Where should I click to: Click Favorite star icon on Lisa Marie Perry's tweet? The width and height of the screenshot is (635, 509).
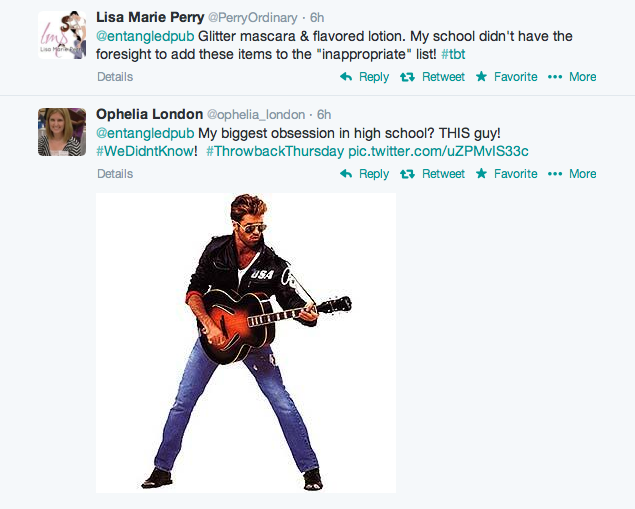(x=482, y=77)
